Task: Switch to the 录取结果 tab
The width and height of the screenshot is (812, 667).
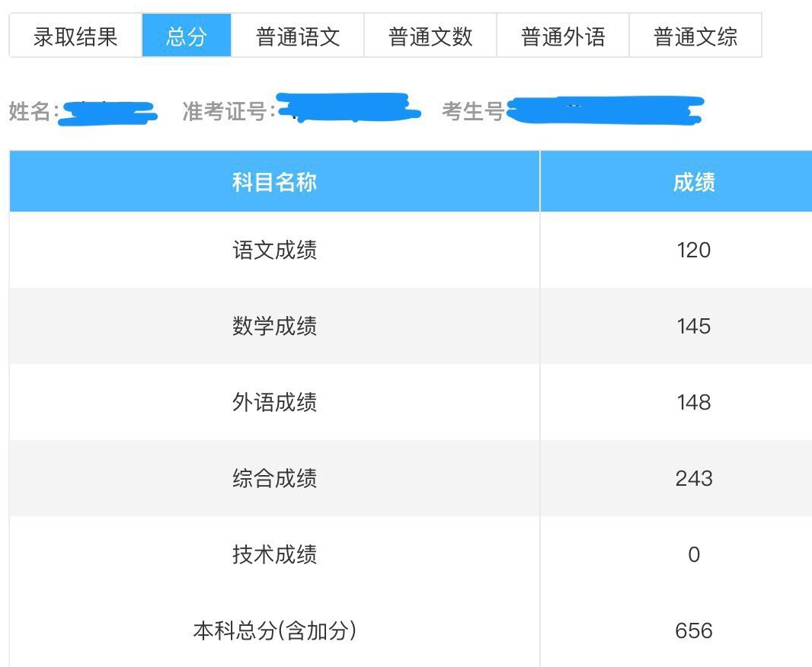Action: 72,36
